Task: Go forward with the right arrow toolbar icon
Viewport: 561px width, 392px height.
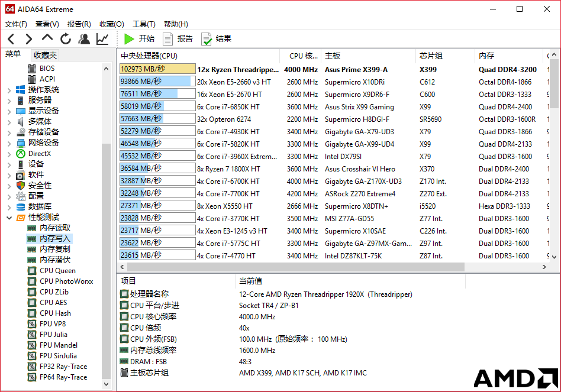Action: coord(28,38)
